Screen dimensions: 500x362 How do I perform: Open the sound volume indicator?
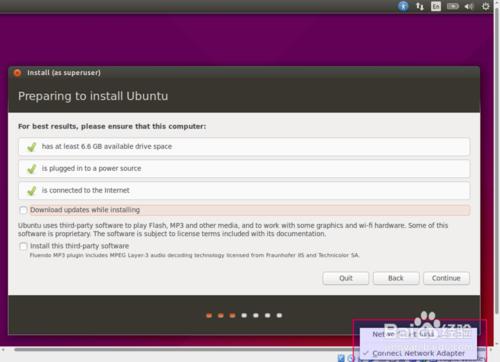[x=469, y=6]
